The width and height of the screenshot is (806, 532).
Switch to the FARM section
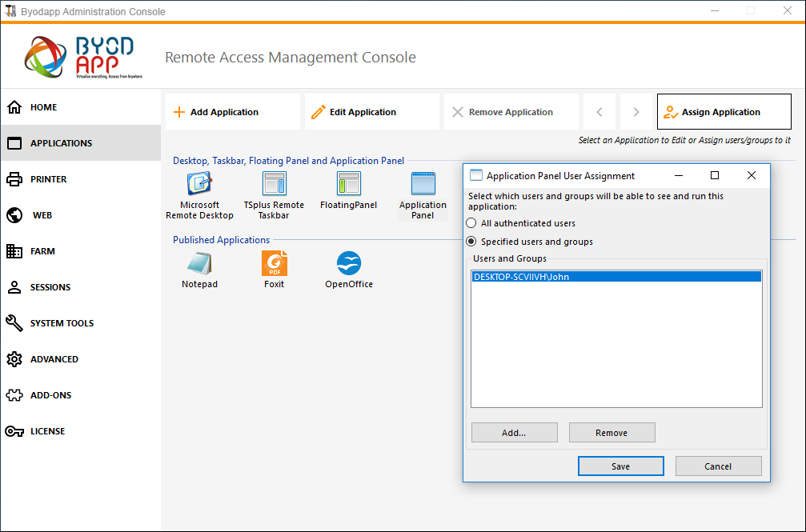81,251
